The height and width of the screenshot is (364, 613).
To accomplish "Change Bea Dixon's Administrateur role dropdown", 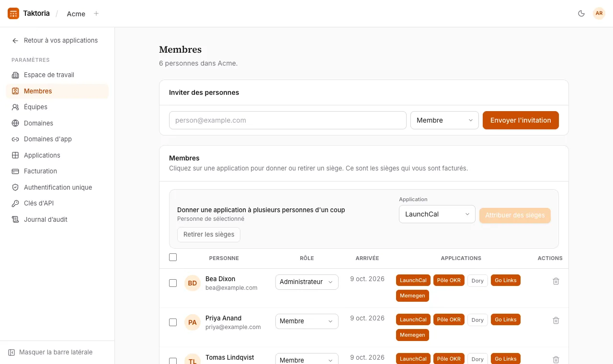I will [307, 282].
